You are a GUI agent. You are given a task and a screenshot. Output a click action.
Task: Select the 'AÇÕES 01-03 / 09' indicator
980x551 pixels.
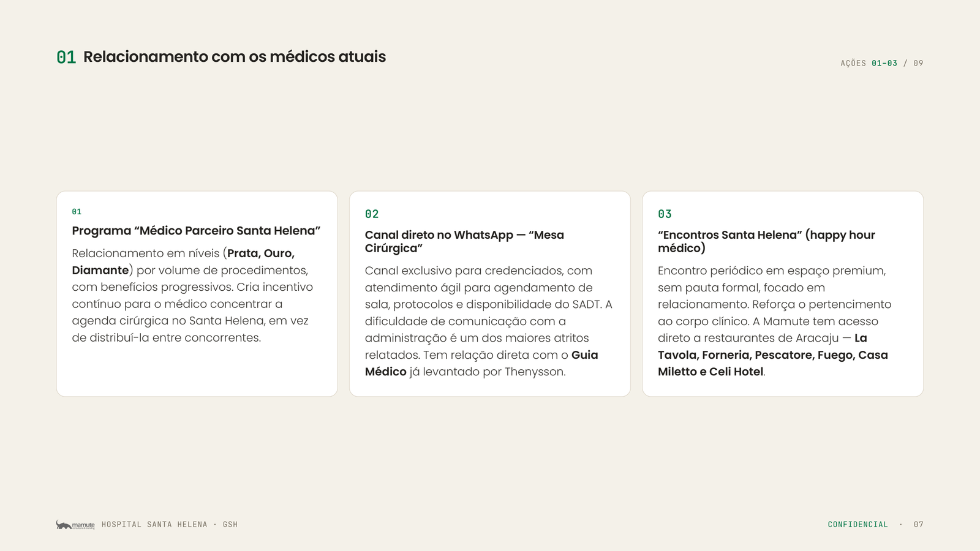(882, 63)
